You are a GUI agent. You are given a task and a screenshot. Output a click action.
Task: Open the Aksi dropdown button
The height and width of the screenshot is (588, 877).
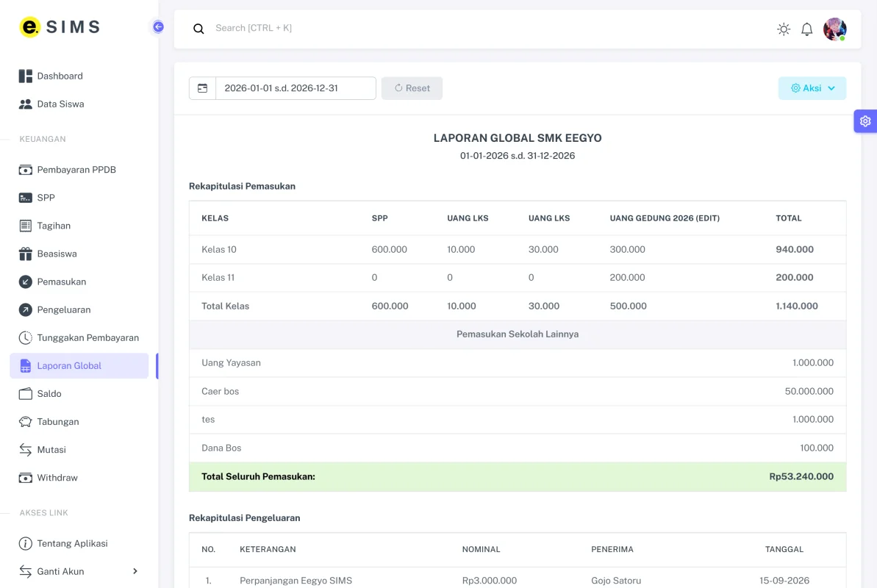(812, 88)
